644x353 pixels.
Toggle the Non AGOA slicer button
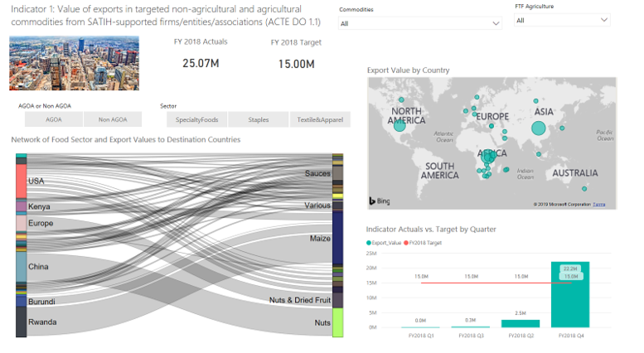(113, 119)
